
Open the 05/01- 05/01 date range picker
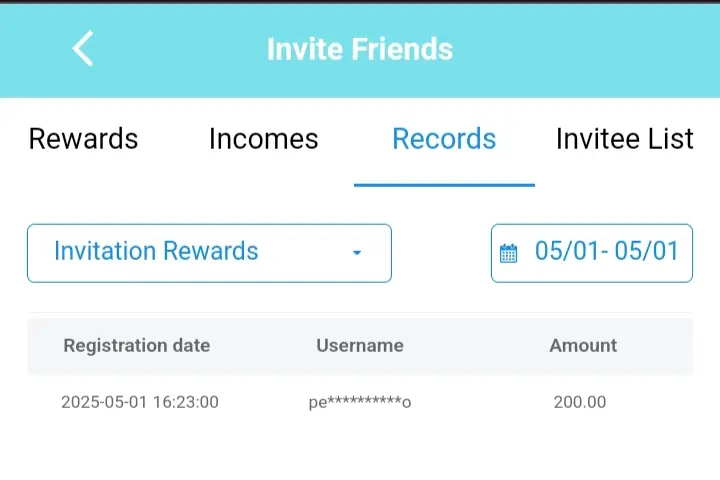(x=591, y=253)
